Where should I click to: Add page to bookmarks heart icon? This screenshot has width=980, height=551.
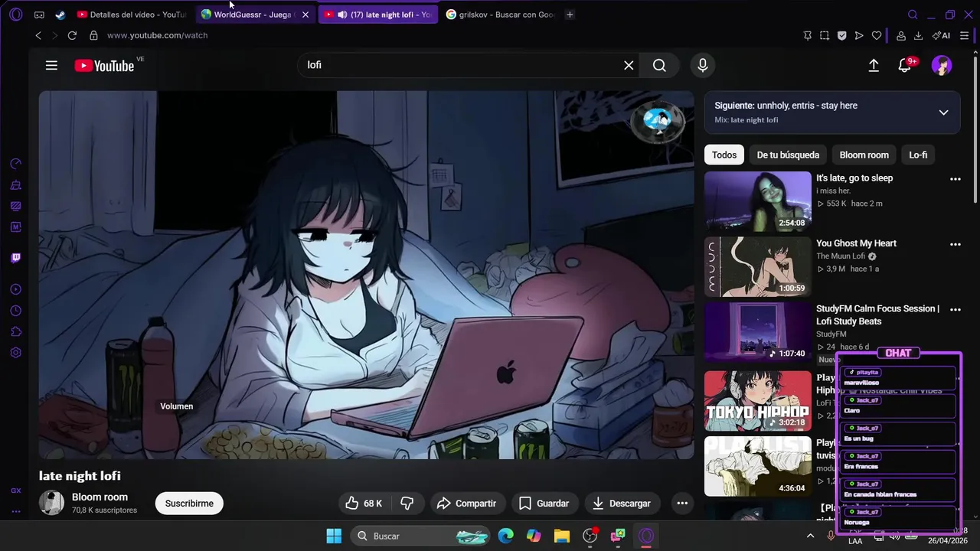877,35
